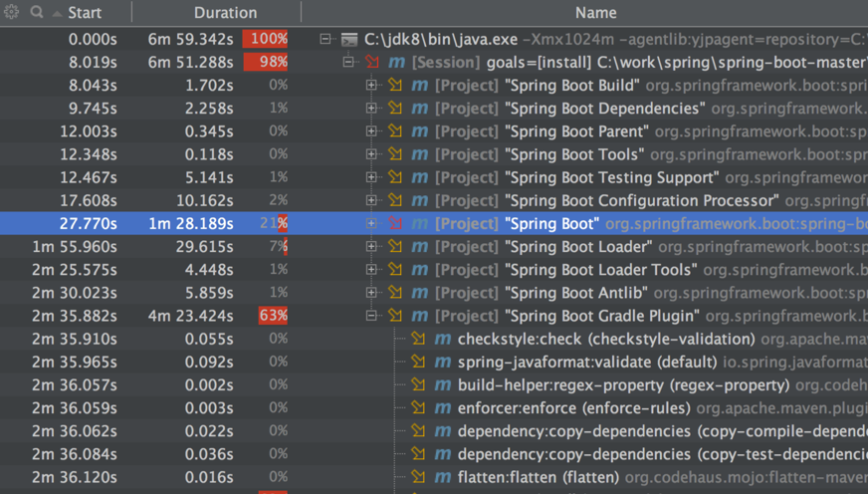868x494 pixels.
Task: Click the 98% duration bar
Action: coord(265,62)
